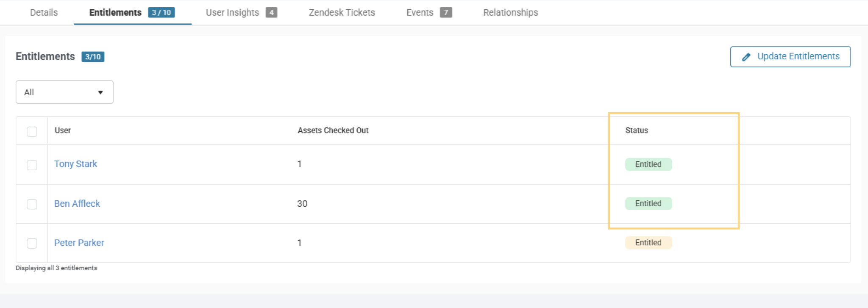This screenshot has height=308, width=868.
Task: Click the dropdown arrow in All filter
Action: [100, 92]
